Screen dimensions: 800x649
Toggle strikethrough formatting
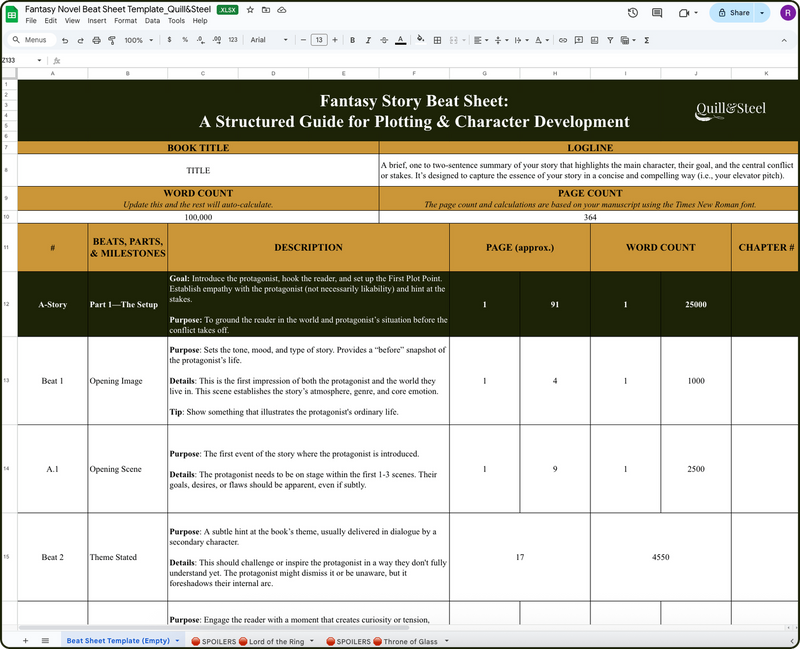tap(384, 40)
